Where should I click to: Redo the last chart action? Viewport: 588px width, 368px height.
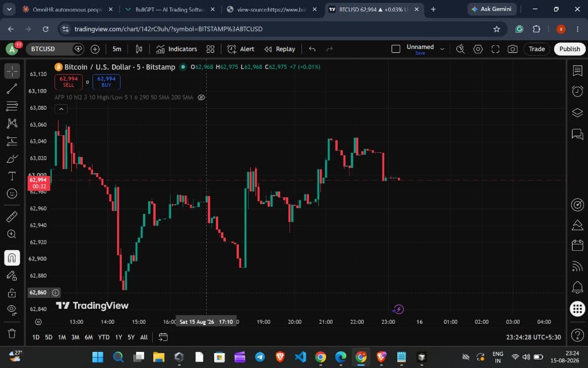(329, 49)
